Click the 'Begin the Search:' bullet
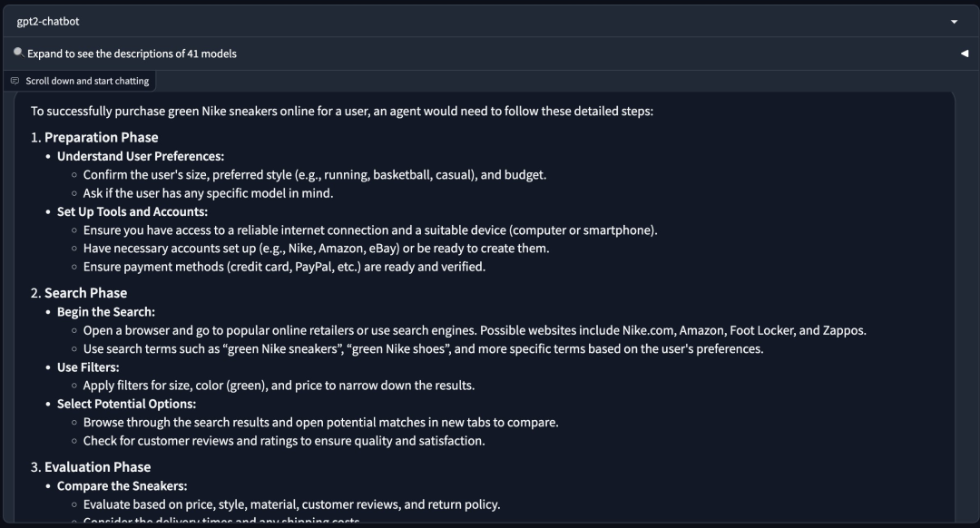This screenshot has width=980, height=528. click(x=106, y=312)
